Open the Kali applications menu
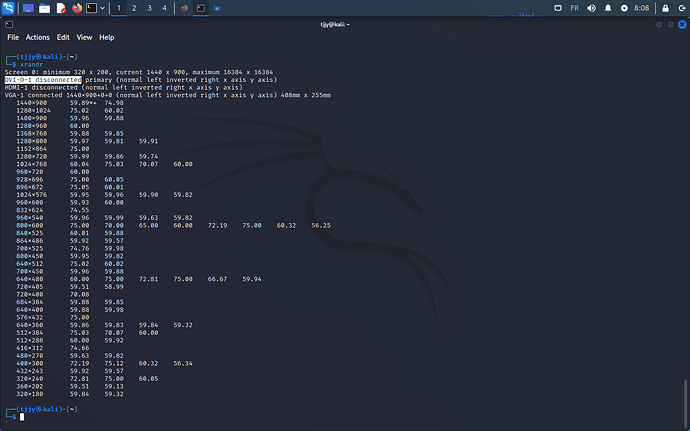The width and height of the screenshot is (690, 431). [8, 8]
